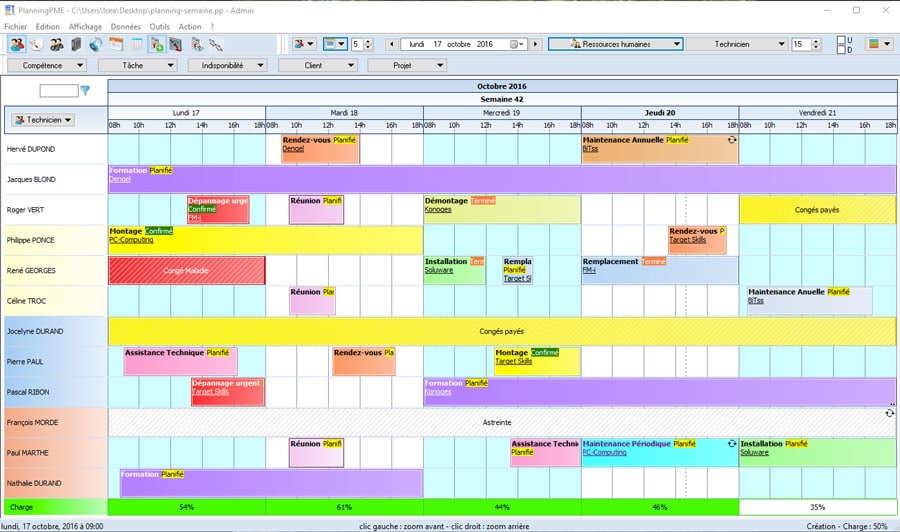Click the orange-header calendar icon
The height and width of the screenshot is (532, 900).
tap(117, 44)
